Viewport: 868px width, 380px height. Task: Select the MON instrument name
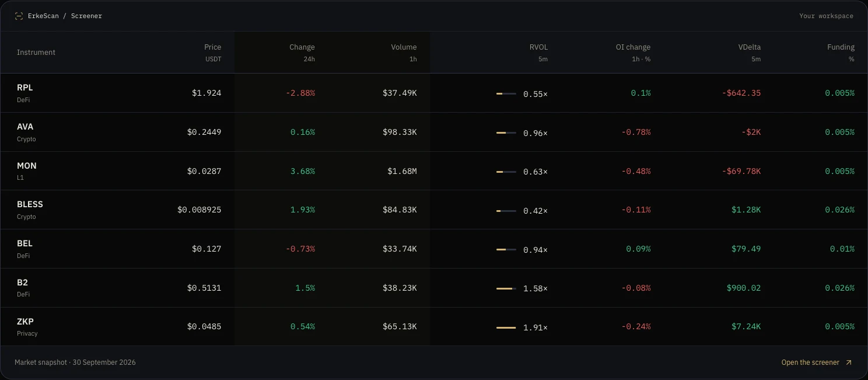tap(27, 166)
